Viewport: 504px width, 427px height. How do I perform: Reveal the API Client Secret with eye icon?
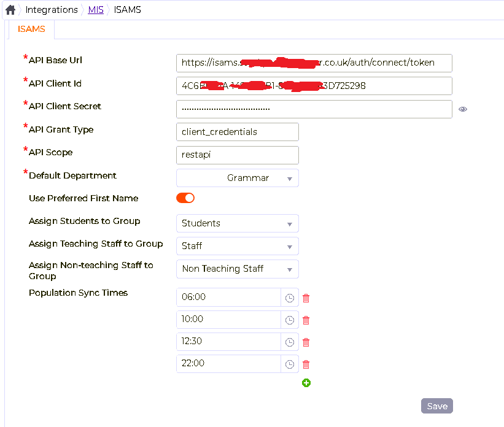[462, 109]
